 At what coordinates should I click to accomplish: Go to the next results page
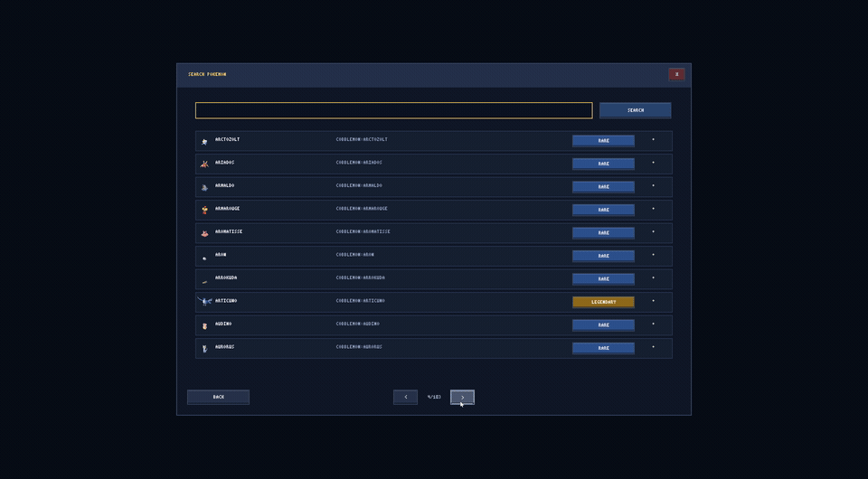462,397
